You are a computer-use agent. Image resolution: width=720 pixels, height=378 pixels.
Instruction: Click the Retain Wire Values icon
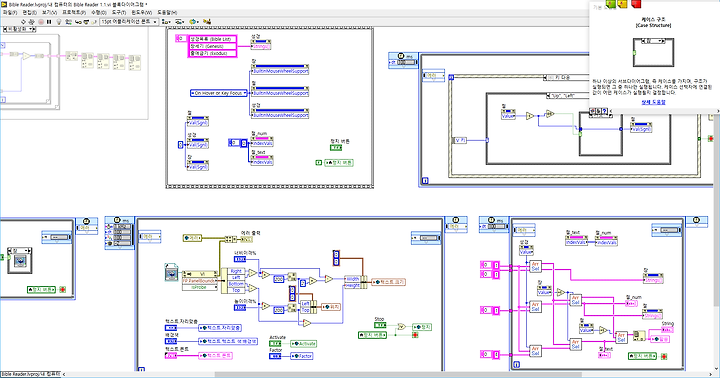coord(68,22)
